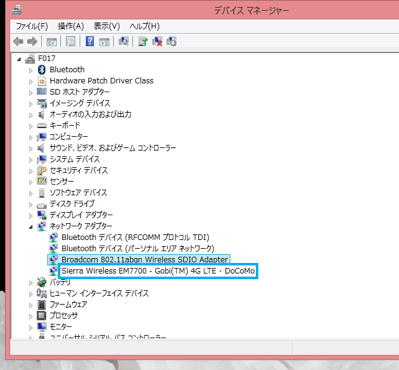Open the ヘルプ(H) menu

pos(145,26)
